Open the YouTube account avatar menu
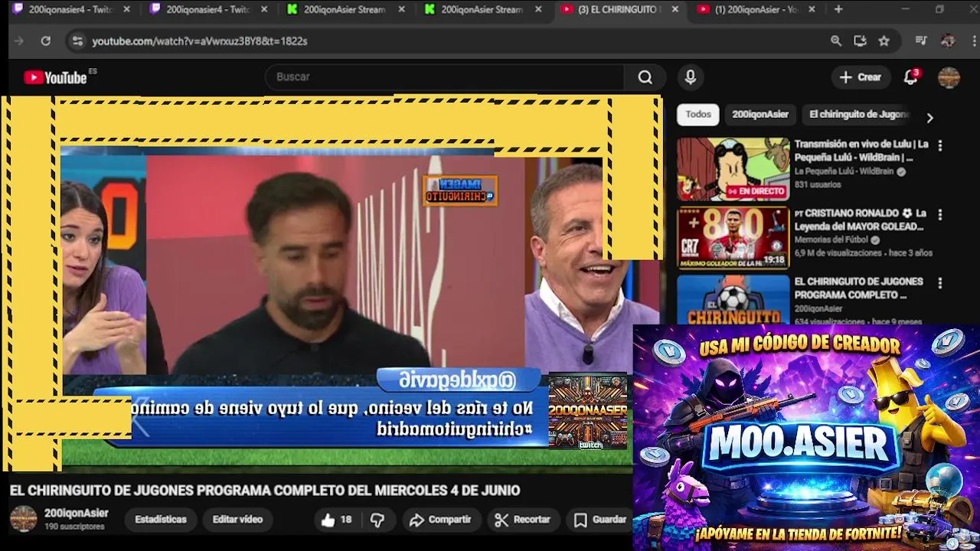Screen dimensions: 980x551 [x=949, y=77]
